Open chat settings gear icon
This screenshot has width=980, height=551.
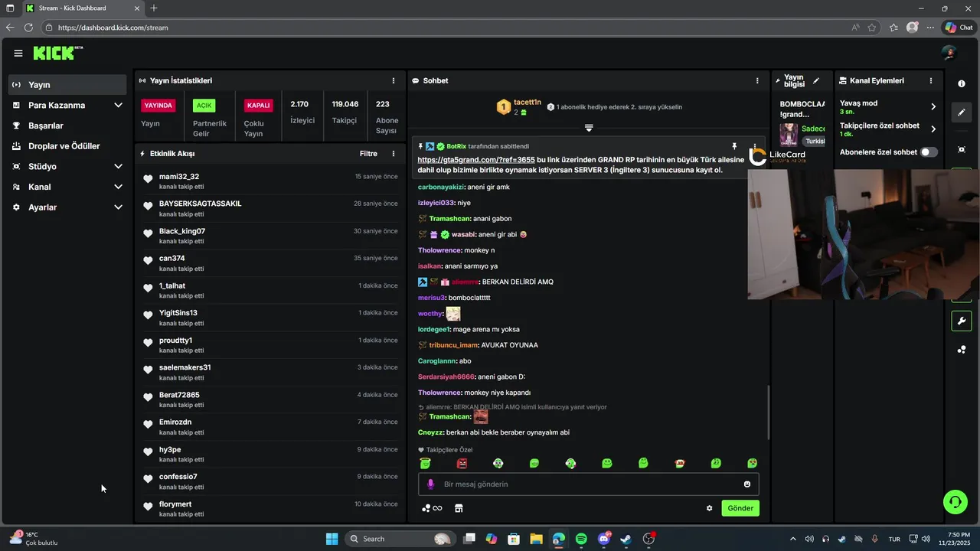[x=710, y=508]
